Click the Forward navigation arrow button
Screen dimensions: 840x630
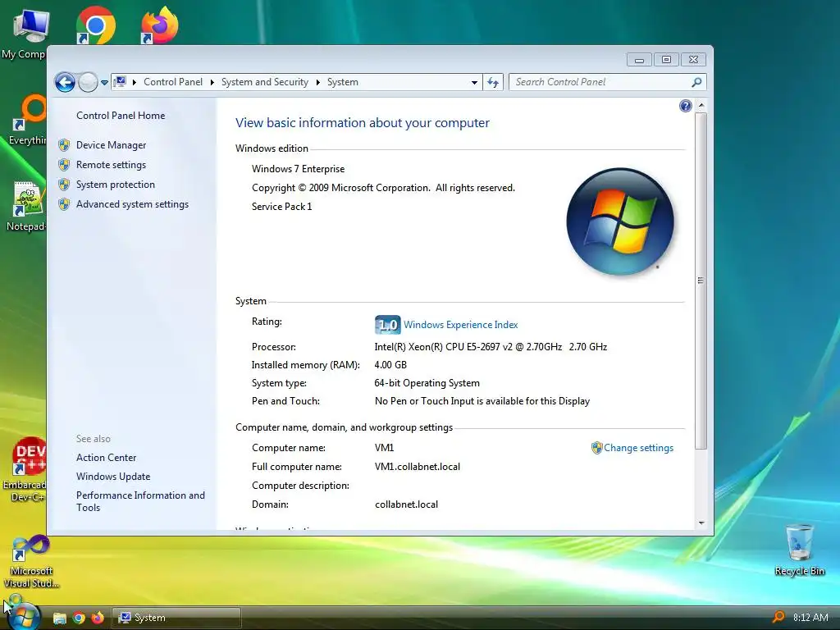(x=88, y=82)
